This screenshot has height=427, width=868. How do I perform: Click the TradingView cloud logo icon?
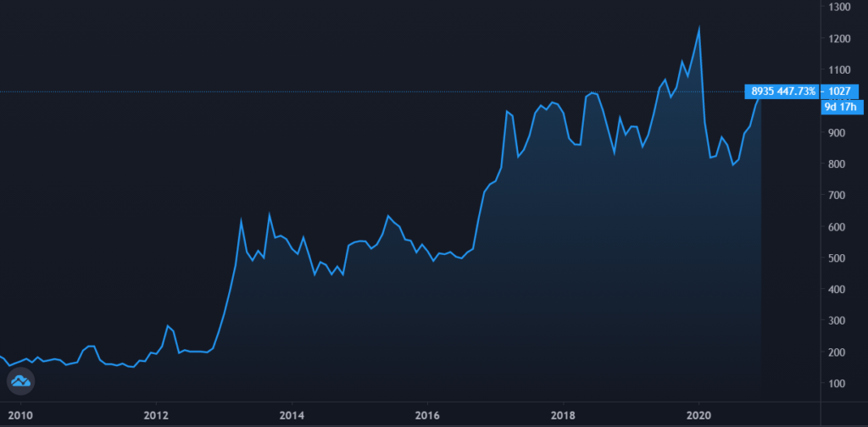[20, 381]
